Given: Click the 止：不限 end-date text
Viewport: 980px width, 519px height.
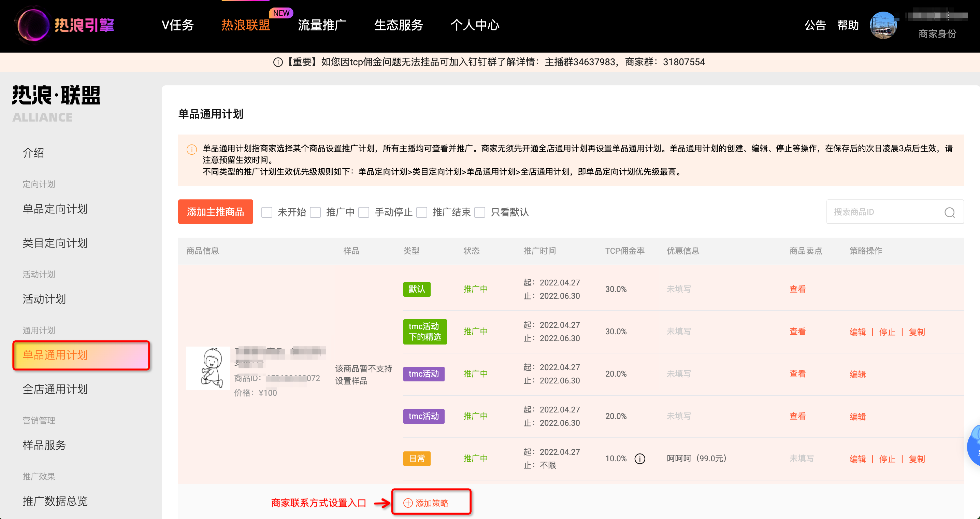Looking at the screenshot, I should point(539,465).
